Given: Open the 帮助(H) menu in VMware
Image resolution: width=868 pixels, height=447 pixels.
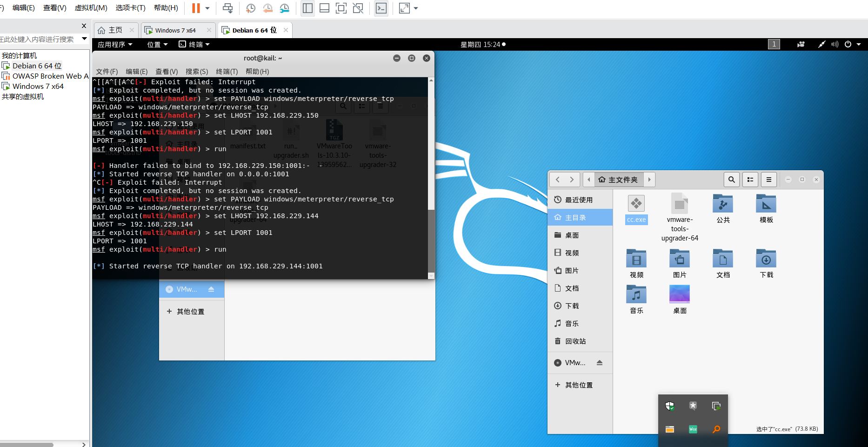Looking at the screenshot, I should 166,8.
